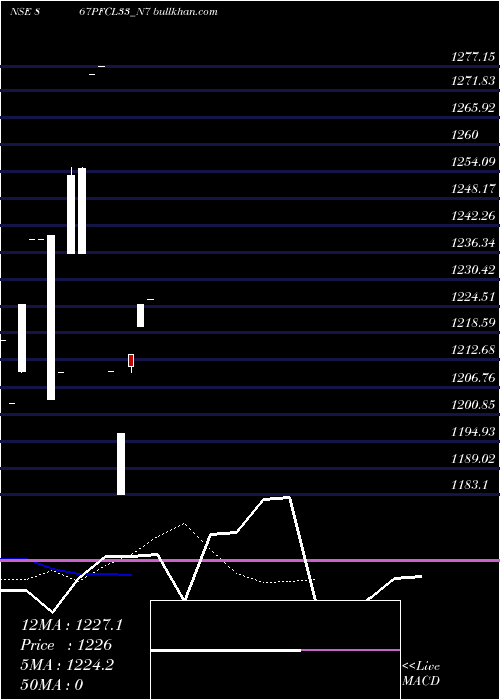Click the 1260 price level label

(x=465, y=135)
